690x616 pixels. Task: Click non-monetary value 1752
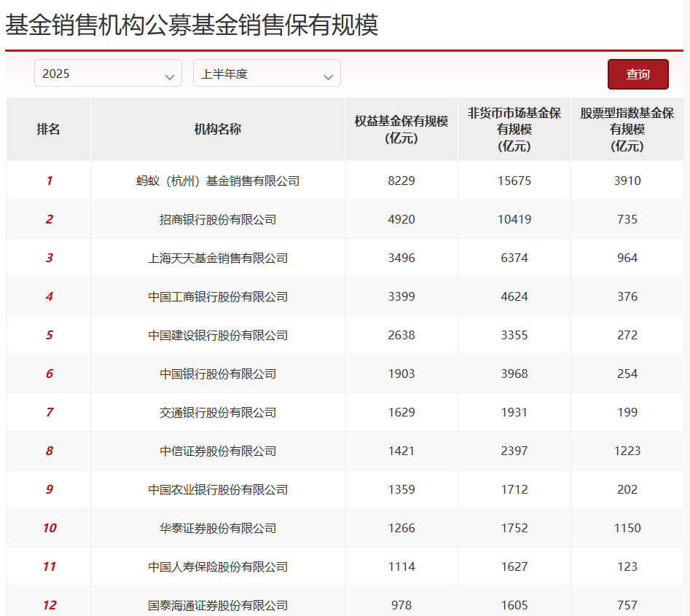tap(514, 529)
